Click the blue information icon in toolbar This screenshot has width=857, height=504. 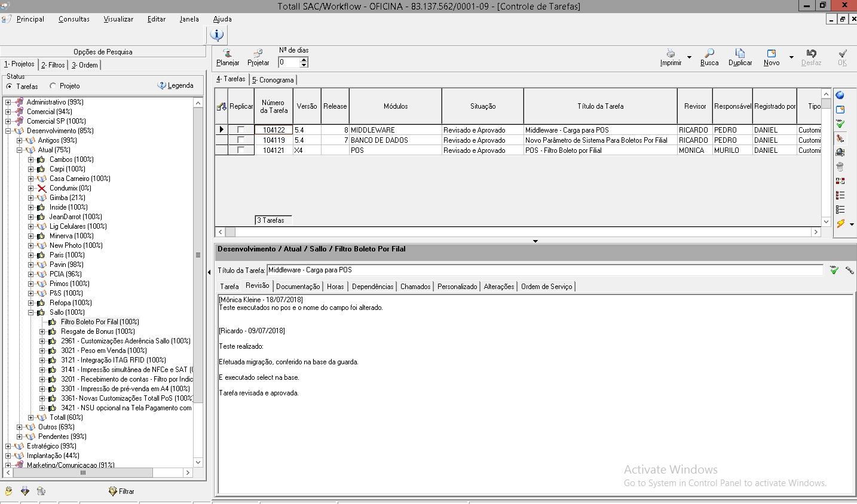point(216,35)
